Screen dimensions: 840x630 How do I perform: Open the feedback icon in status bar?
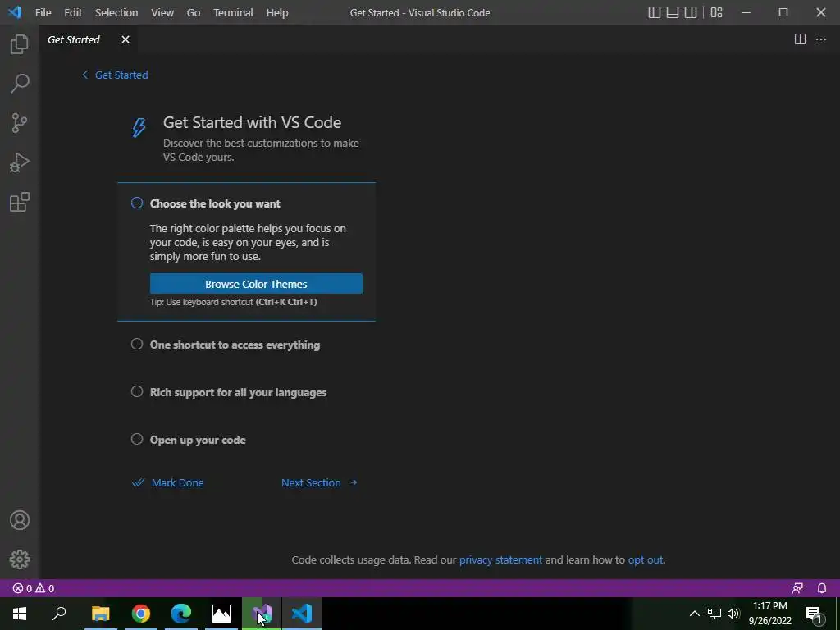coord(797,588)
